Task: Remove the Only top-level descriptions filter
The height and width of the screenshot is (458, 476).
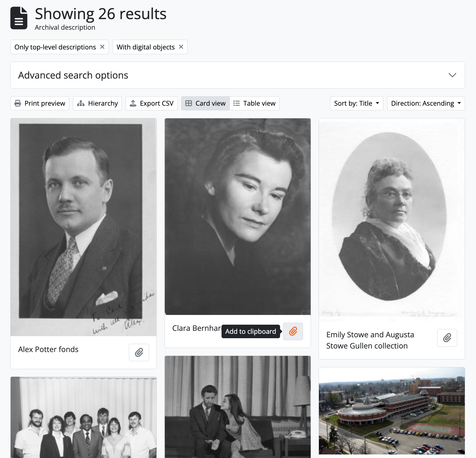Action: pos(102,47)
